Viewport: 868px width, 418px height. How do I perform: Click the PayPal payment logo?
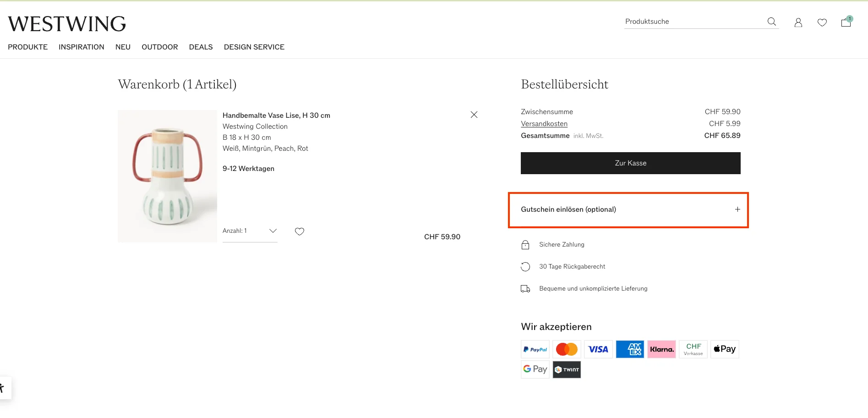coord(535,349)
